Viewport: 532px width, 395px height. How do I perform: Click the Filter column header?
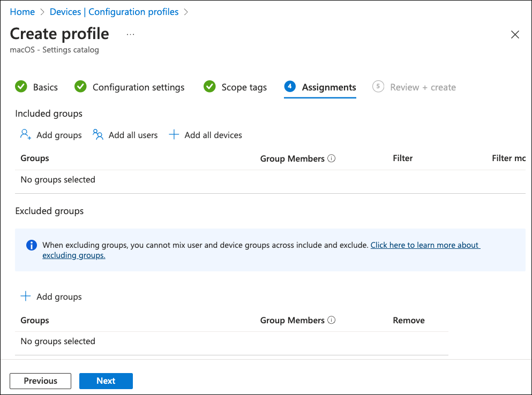tap(402, 158)
